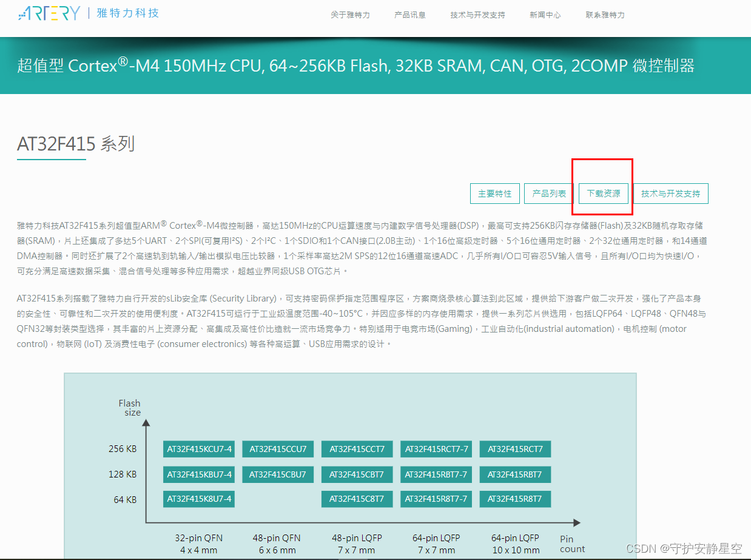The width and height of the screenshot is (751, 560).
Task: Select the AT32F415CBT7 chip box
Action: [357, 474]
